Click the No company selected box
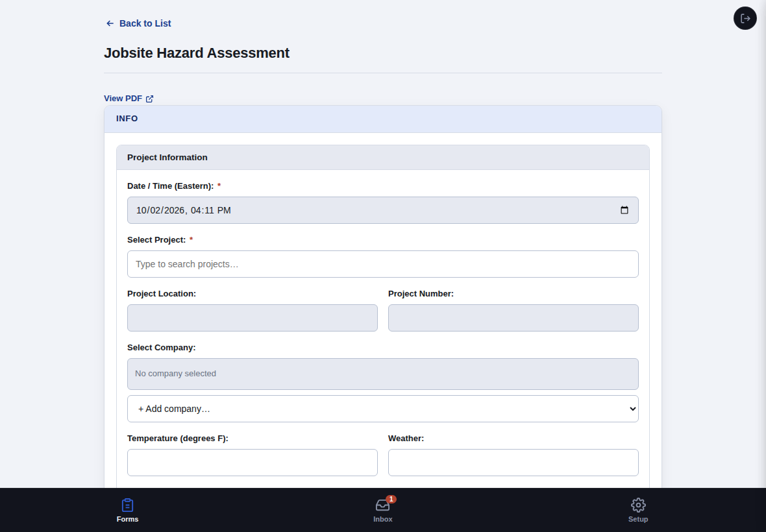Image resolution: width=766 pixels, height=532 pixels. click(x=382, y=374)
